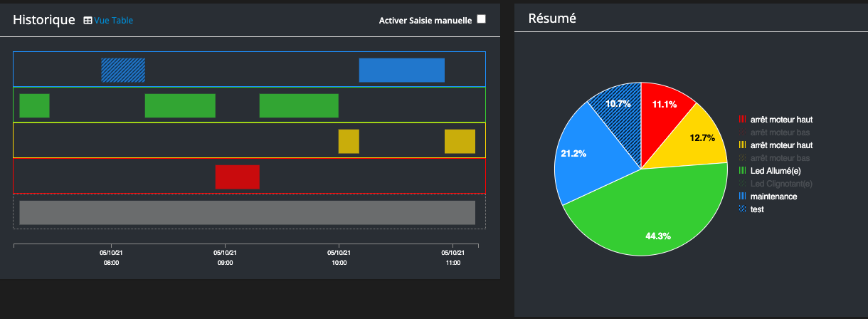
Task: Click the Résumé panel title
Action: (552, 19)
